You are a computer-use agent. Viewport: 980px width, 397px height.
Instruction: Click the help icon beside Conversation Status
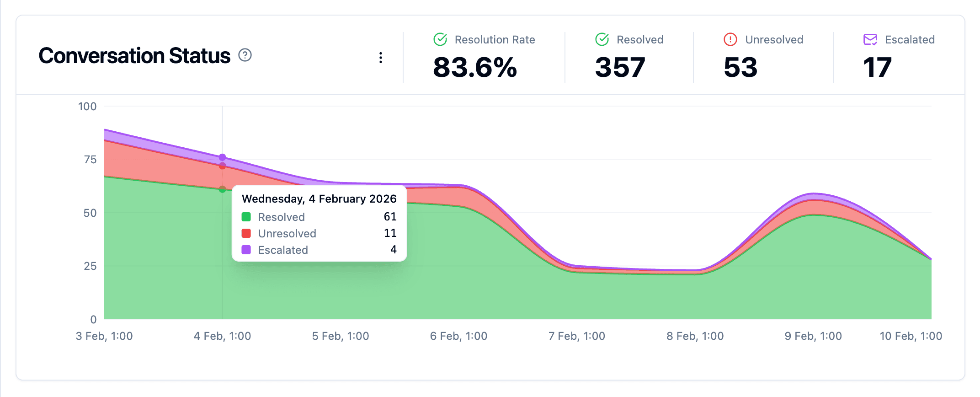pyautogui.click(x=245, y=55)
